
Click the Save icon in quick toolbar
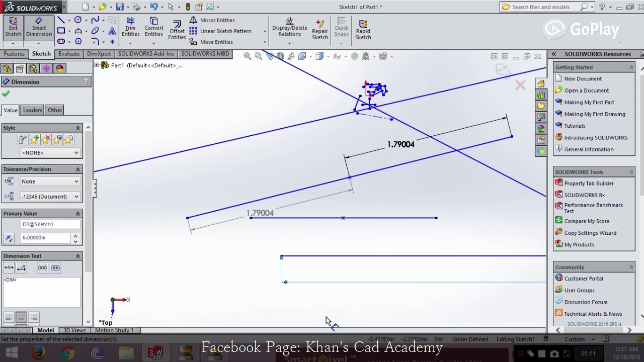tap(119, 7)
